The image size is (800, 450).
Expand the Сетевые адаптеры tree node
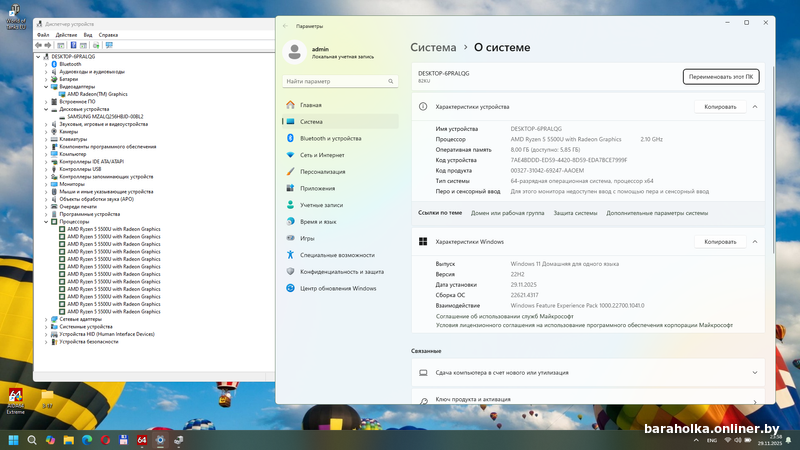pyautogui.click(x=47, y=319)
